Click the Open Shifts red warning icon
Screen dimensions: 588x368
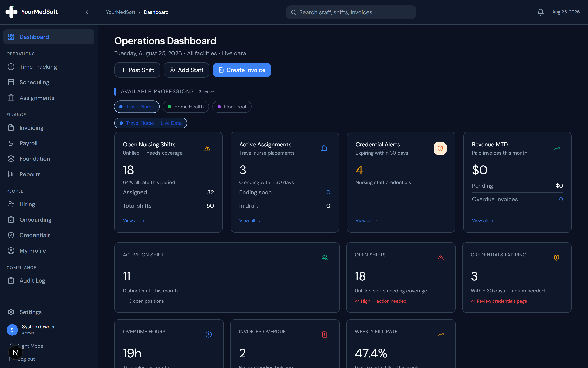point(441,258)
